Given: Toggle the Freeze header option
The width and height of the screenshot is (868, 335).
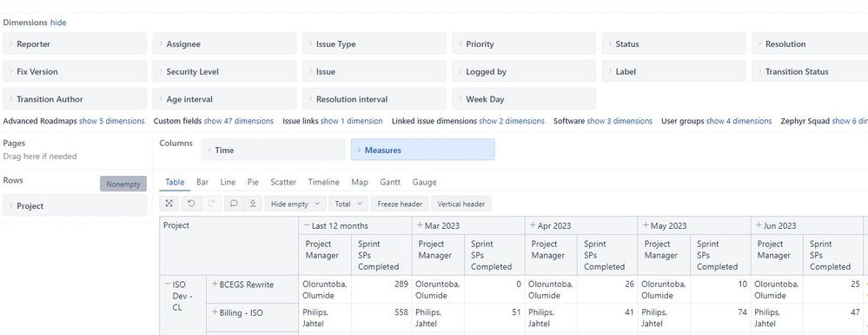Looking at the screenshot, I should (400, 204).
